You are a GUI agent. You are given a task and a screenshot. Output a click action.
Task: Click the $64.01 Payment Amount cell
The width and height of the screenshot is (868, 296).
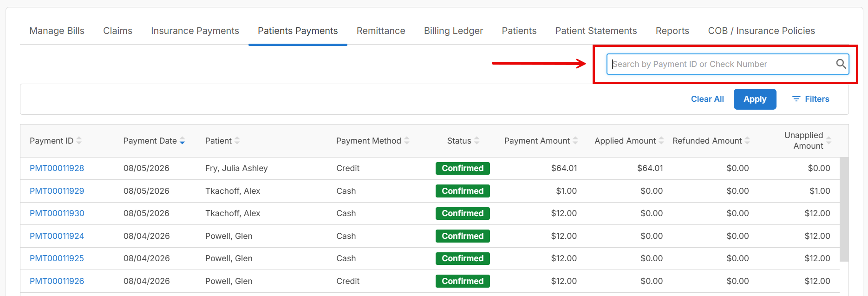pyautogui.click(x=564, y=168)
